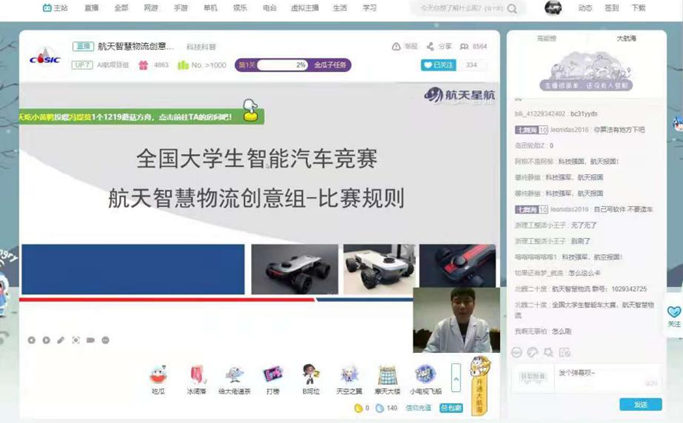Open the 签到 link

612,8
